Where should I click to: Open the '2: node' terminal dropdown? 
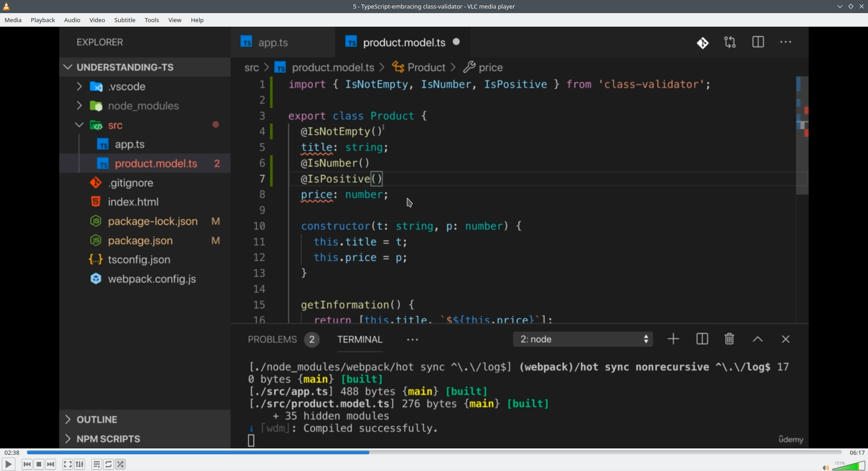point(583,339)
